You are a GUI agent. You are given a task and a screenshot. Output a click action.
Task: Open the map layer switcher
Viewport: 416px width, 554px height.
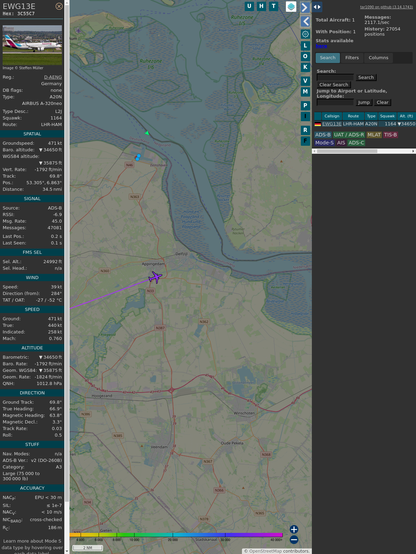coord(291,6)
